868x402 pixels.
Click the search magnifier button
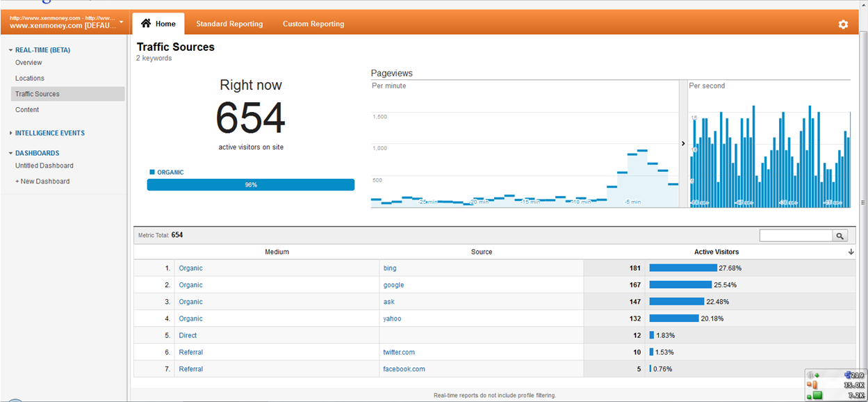pos(840,236)
